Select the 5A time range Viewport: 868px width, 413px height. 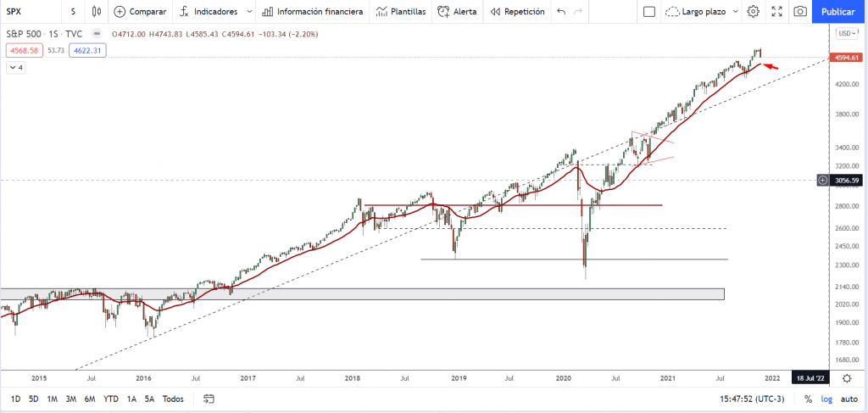coord(149,399)
